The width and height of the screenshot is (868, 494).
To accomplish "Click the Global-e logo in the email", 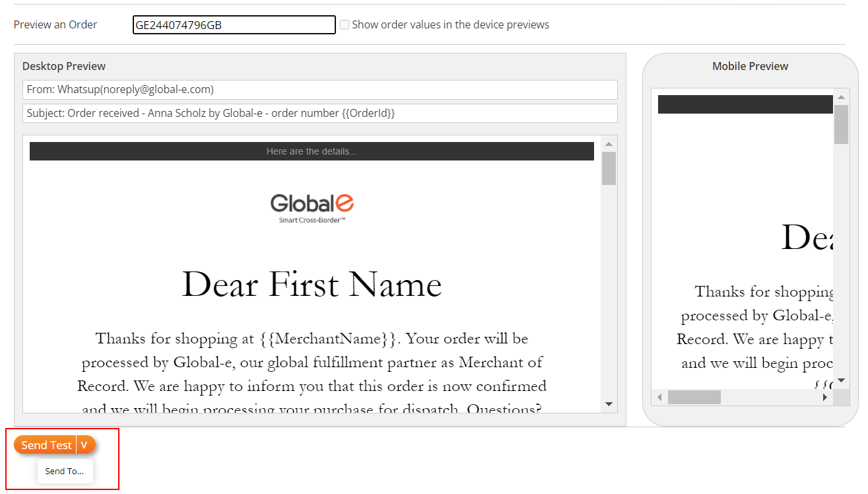I will (x=312, y=207).
